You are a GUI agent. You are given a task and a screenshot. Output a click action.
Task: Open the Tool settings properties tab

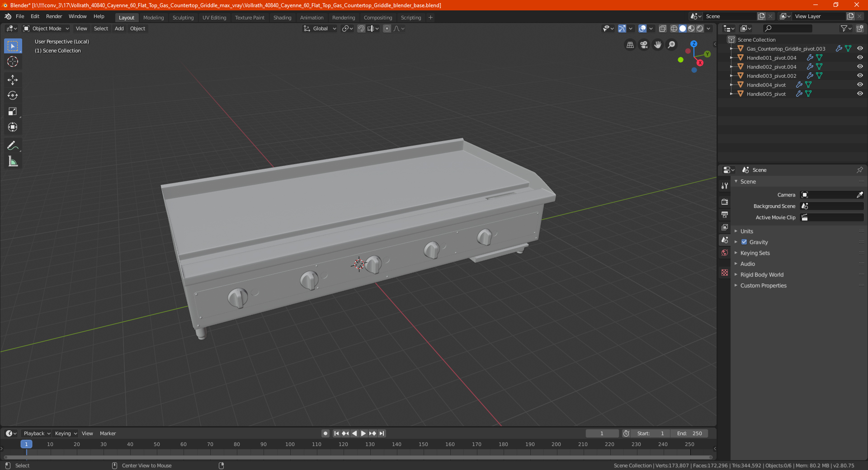point(725,185)
